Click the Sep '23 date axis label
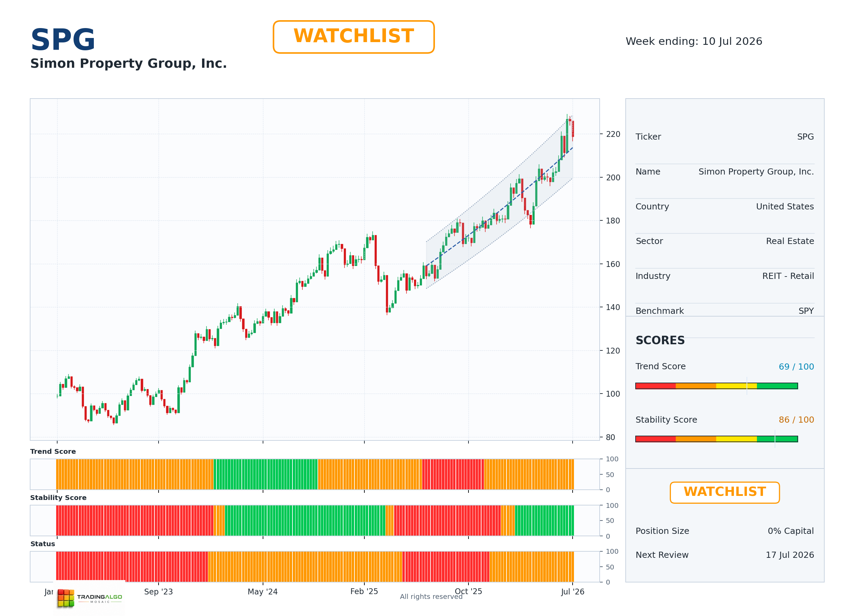The image size is (863, 616). [158, 592]
